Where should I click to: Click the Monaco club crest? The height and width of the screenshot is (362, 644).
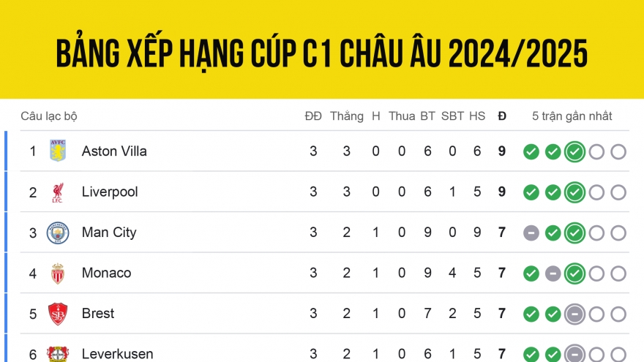(58, 274)
